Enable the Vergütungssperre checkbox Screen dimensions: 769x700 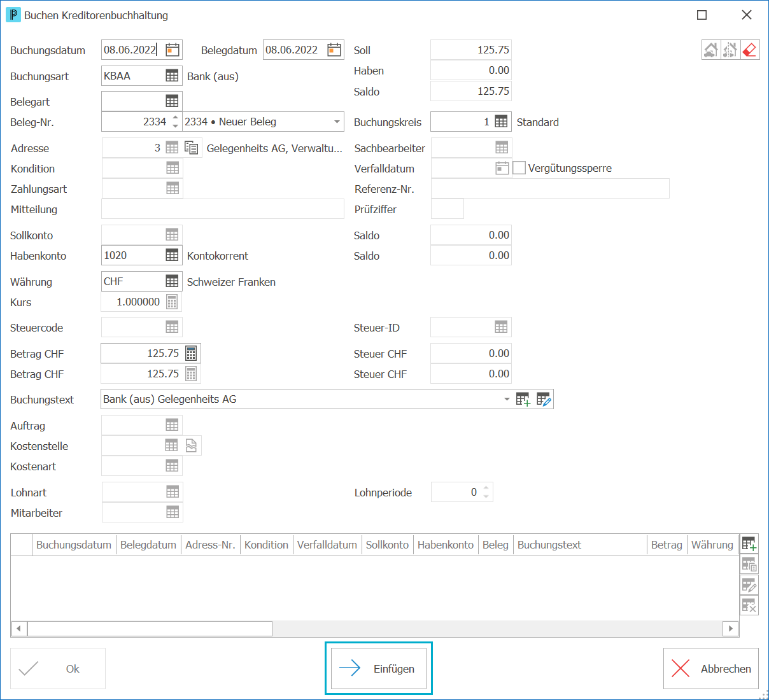pos(519,168)
